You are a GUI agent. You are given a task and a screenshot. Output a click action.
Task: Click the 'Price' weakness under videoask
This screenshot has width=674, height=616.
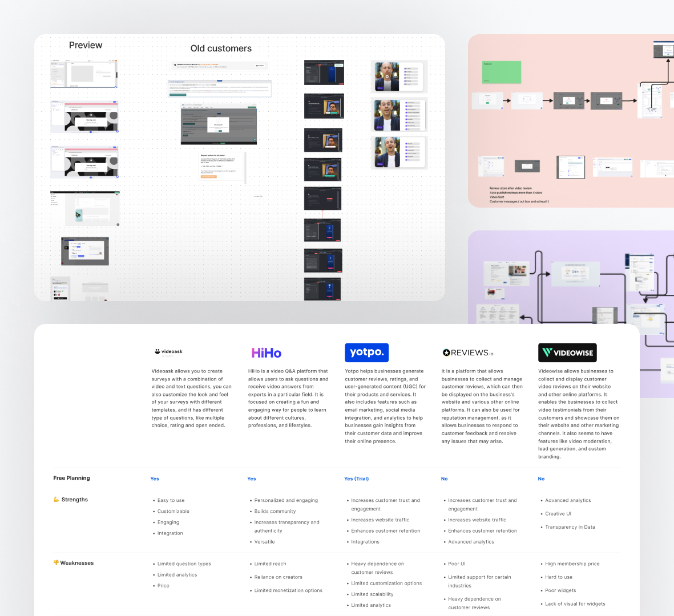tap(163, 586)
